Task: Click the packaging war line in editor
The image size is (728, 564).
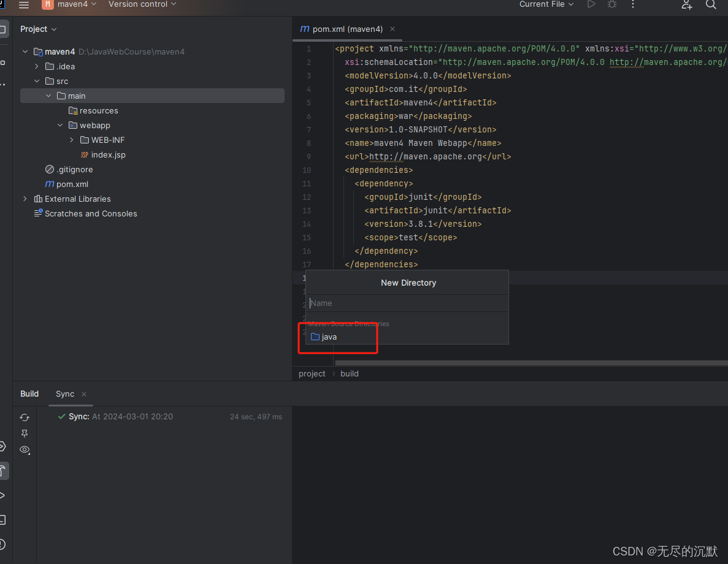Action: coord(408,116)
